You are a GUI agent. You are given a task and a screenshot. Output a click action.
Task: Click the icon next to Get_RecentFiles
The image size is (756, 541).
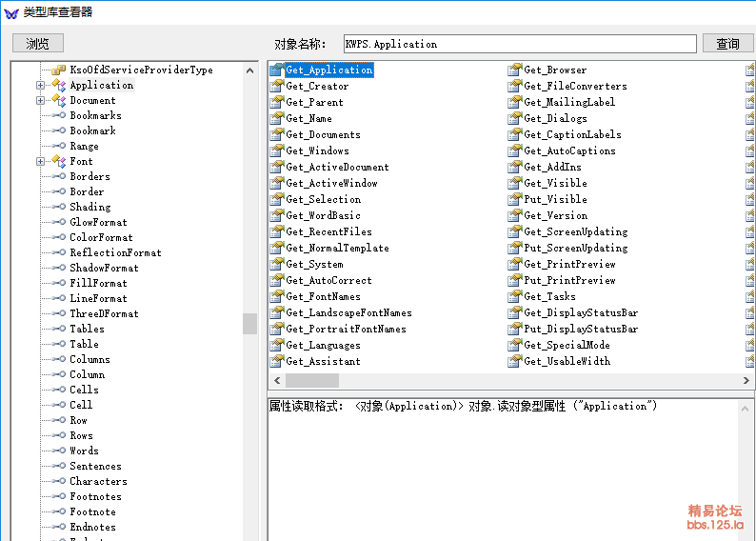(276, 231)
